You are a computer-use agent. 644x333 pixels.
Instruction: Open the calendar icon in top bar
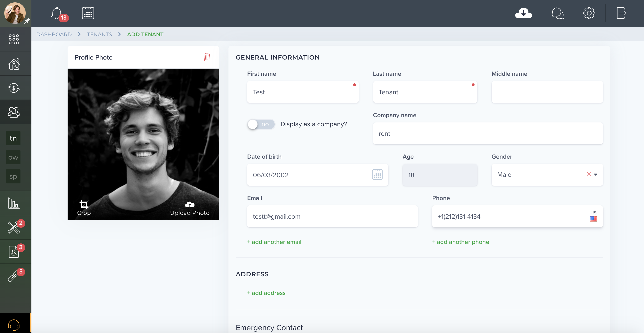(88, 13)
